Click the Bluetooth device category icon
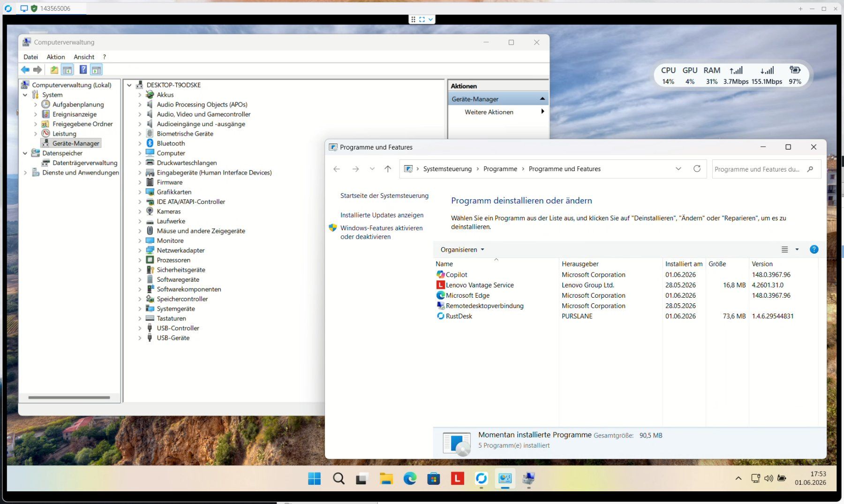 coord(150,143)
